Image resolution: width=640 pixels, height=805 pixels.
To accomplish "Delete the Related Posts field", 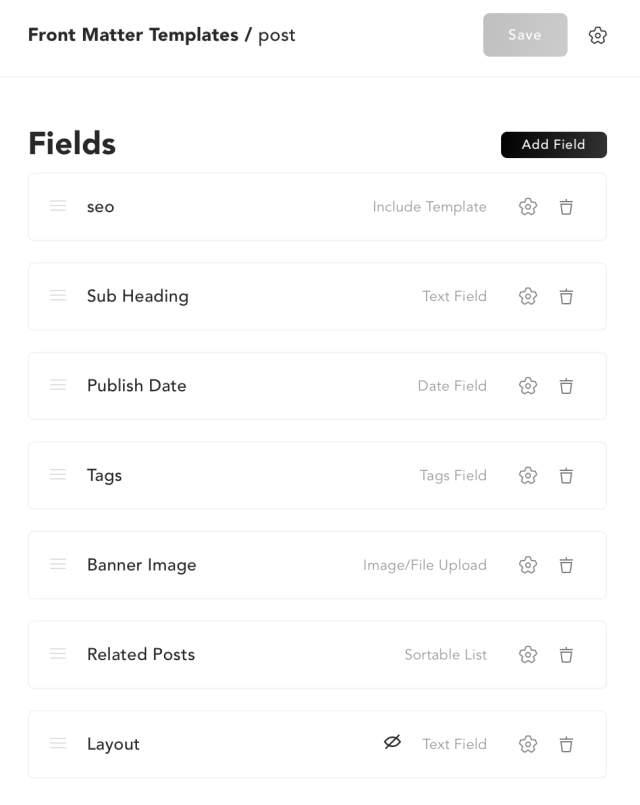I will pyautogui.click(x=566, y=655).
